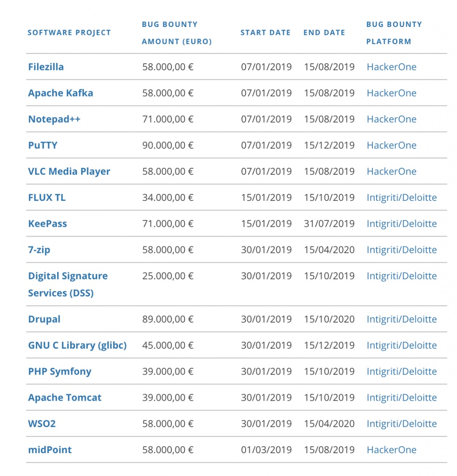Image resolution: width=457 pixels, height=476 pixels.
Task: Open the VLC Media Player link
Action: pos(69,171)
